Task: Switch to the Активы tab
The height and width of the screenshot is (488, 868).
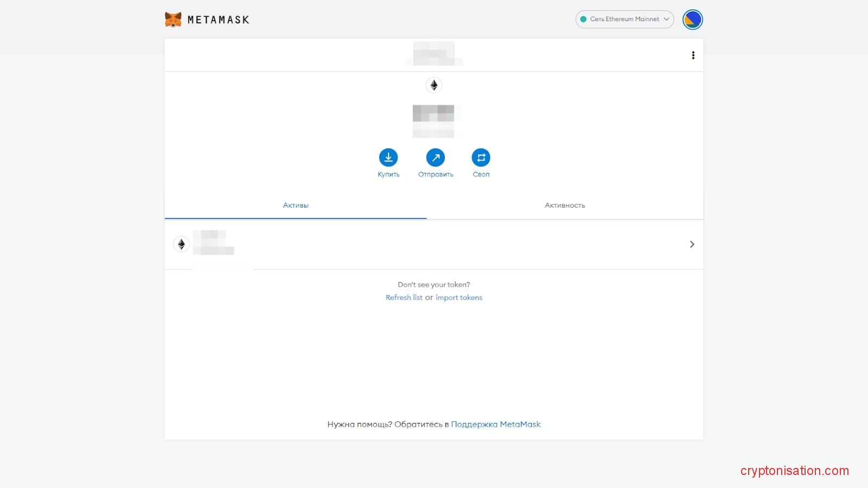Action: pyautogui.click(x=296, y=205)
